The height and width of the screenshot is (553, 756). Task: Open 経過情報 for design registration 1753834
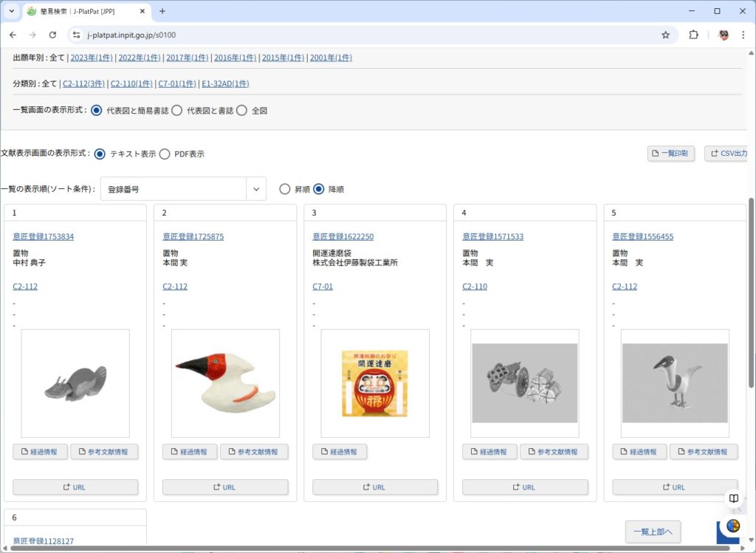click(40, 452)
